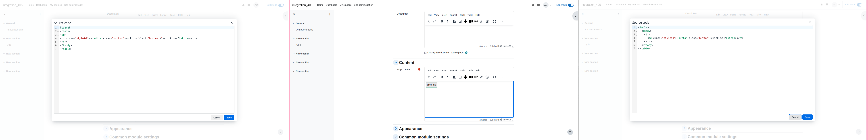
Task: Insert H5P content in the Page content editor
Action: point(476,77)
